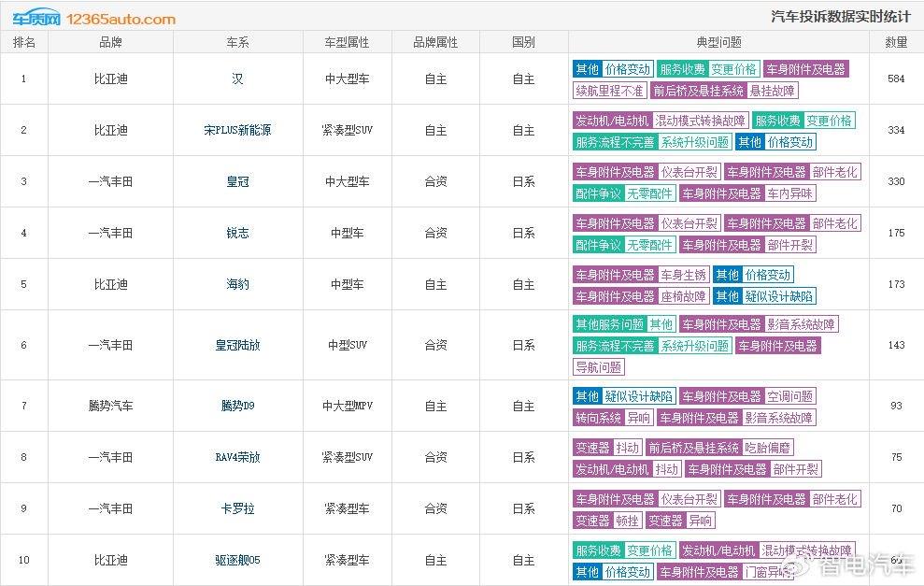924x586 pixels.
Task: Click the complaint count 584
Action: (896, 79)
